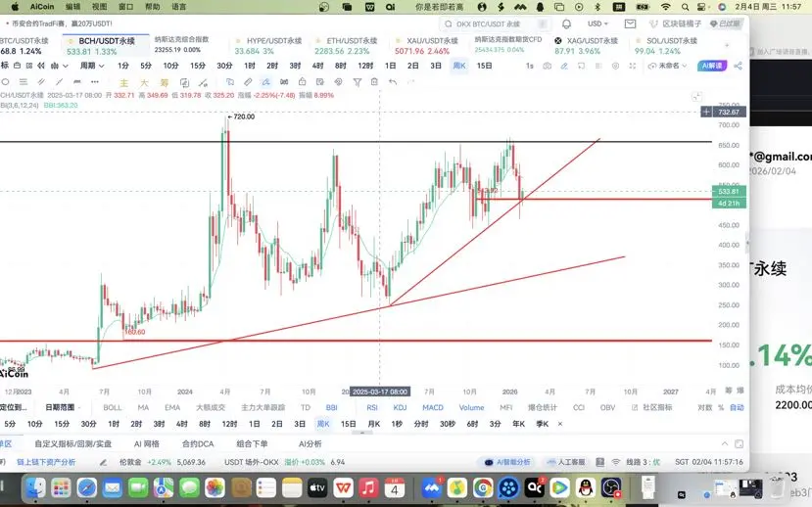Click the ruler measure icon
The width and height of the screenshot is (812, 507).
tap(248, 82)
